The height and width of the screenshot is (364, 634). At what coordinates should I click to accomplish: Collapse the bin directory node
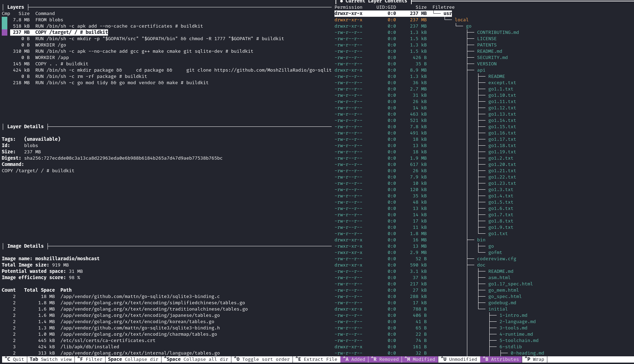coord(481,240)
